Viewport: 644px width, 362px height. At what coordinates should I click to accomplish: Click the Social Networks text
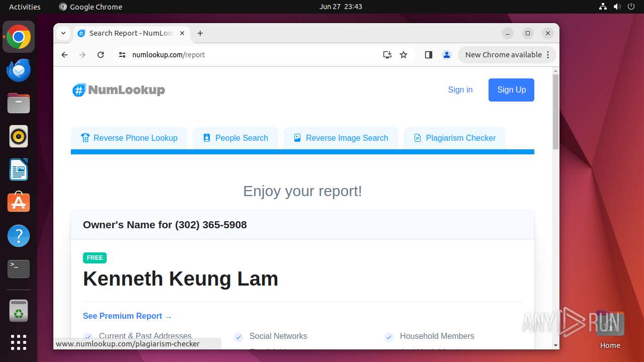coord(278,336)
